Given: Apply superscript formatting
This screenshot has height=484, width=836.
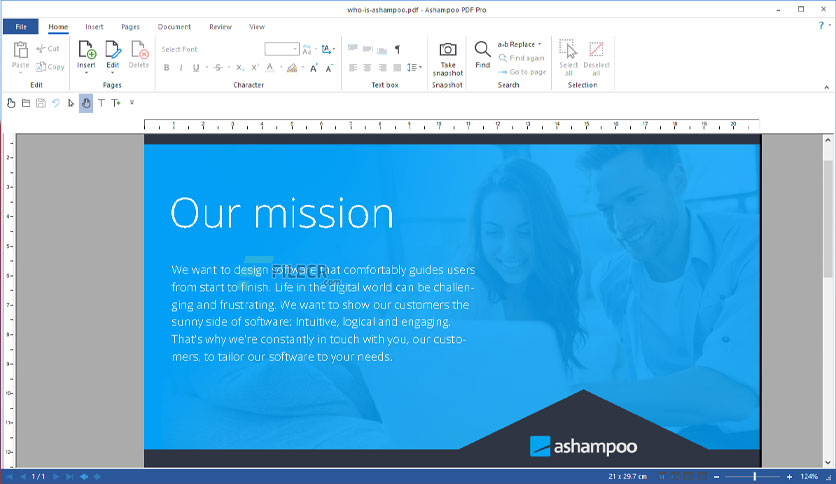Looking at the screenshot, I should pyautogui.click(x=255, y=68).
